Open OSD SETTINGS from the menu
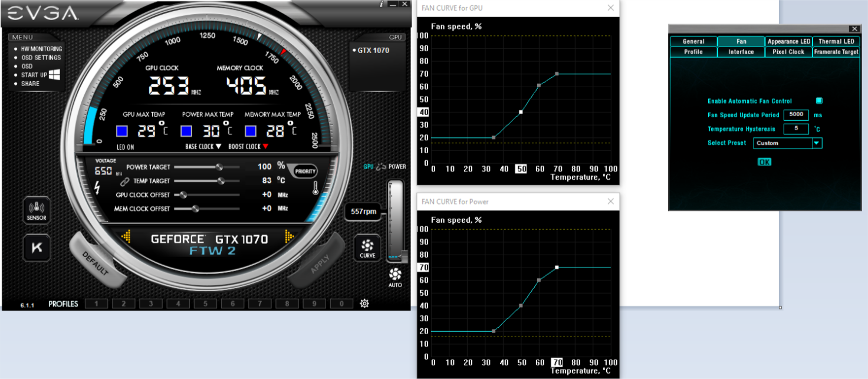The height and width of the screenshot is (379, 868). coord(41,58)
